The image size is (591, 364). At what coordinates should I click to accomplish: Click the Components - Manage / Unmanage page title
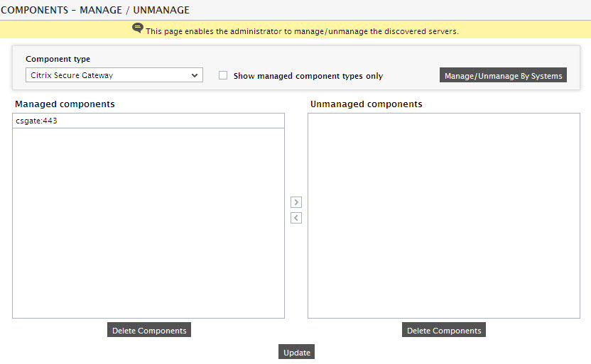click(x=95, y=10)
